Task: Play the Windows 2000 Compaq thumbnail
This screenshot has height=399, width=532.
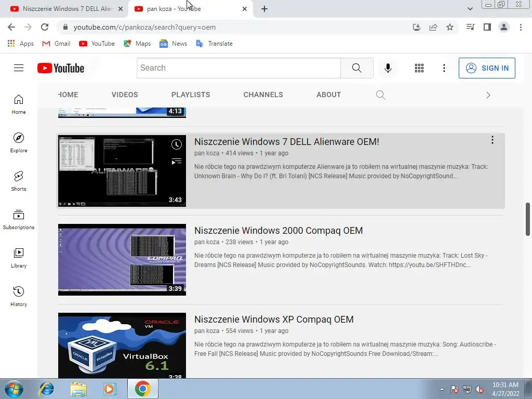Action: [x=122, y=260]
